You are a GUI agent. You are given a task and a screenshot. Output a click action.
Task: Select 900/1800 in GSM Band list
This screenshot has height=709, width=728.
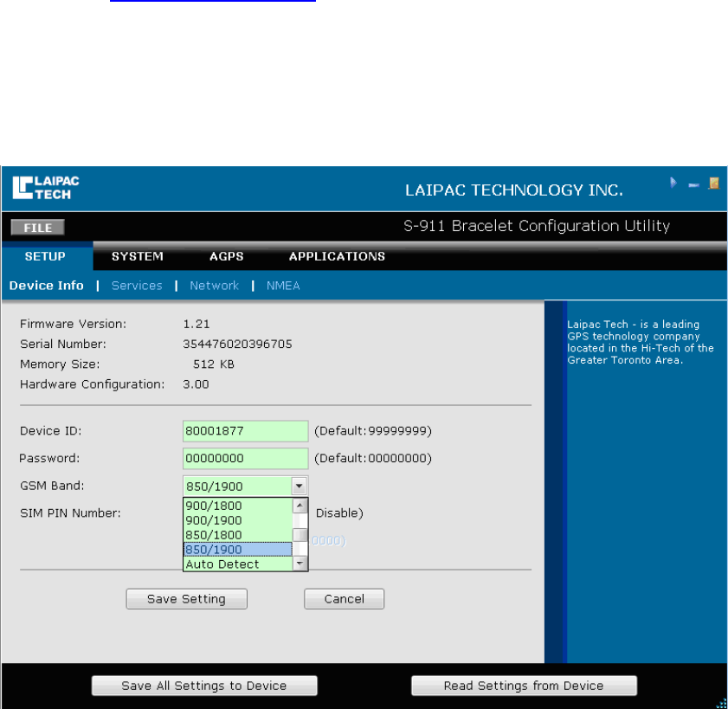[x=238, y=506]
